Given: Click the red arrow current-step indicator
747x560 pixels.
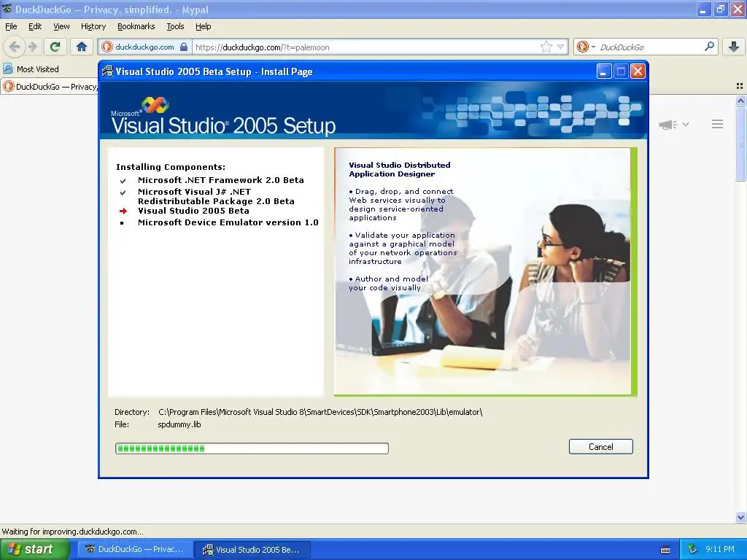Looking at the screenshot, I should [x=123, y=211].
